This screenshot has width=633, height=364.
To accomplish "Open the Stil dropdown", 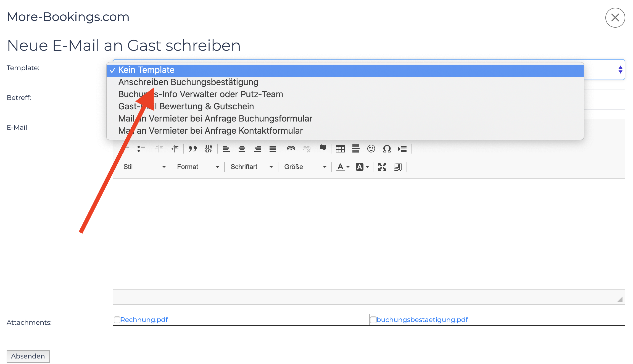I will coord(144,167).
